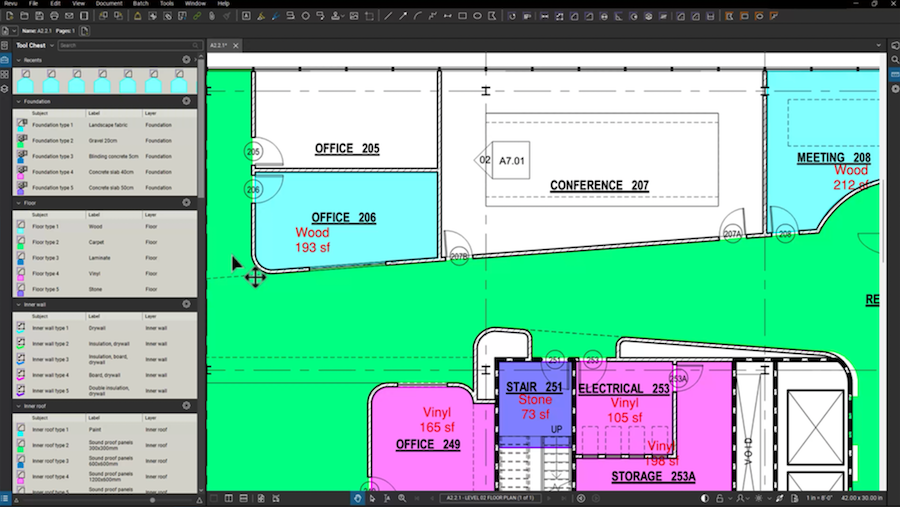Collapse the Inner roof tool set
The width and height of the screenshot is (900, 507).
[18, 406]
